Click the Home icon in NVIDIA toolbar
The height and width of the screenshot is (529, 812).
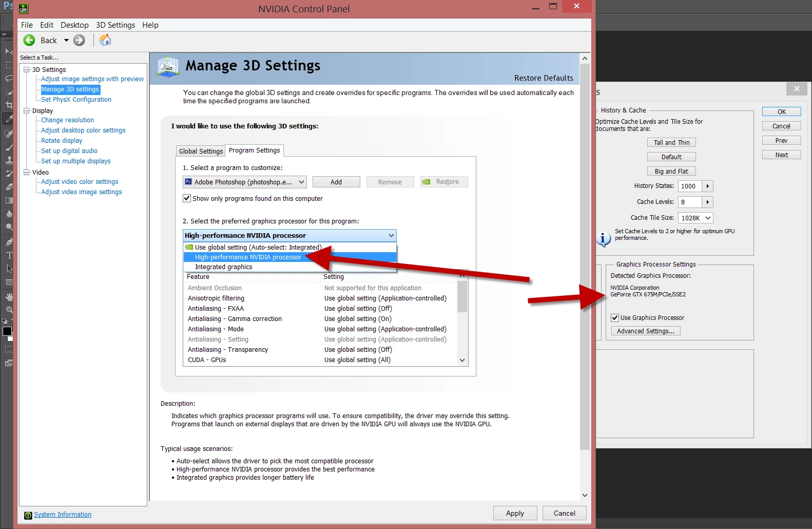[x=105, y=40]
